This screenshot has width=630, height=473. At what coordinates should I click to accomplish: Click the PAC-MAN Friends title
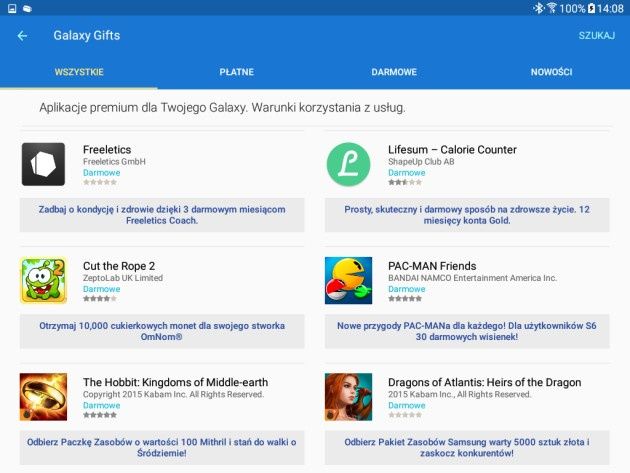432,266
